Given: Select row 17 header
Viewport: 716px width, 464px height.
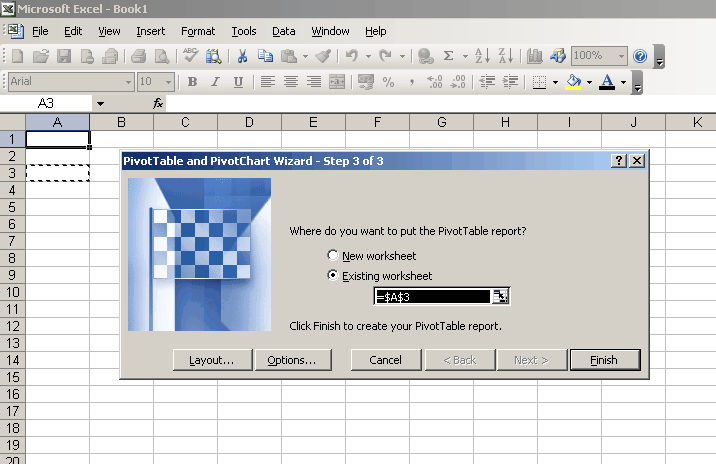Looking at the screenshot, I should pyautogui.click(x=12, y=411).
